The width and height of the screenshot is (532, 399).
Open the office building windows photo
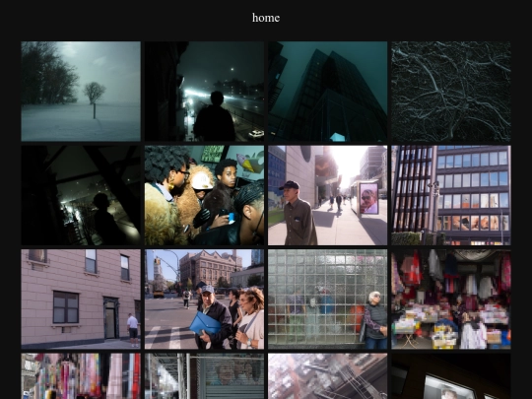(x=451, y=195)
